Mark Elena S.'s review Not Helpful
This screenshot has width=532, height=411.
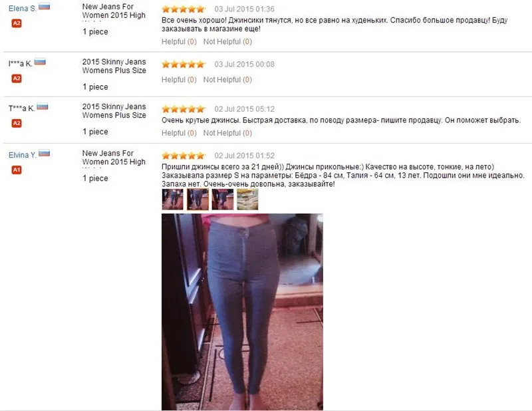(x=227, y=42)
